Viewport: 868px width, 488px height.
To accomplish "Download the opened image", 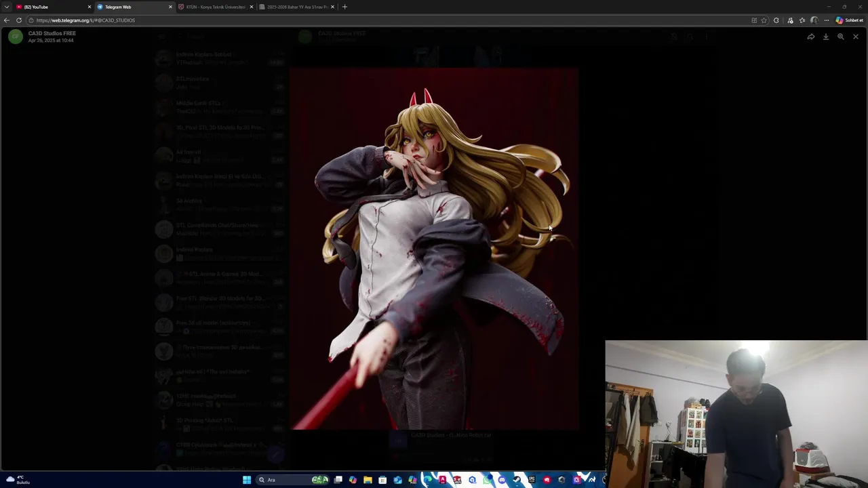I will [826, 37].
